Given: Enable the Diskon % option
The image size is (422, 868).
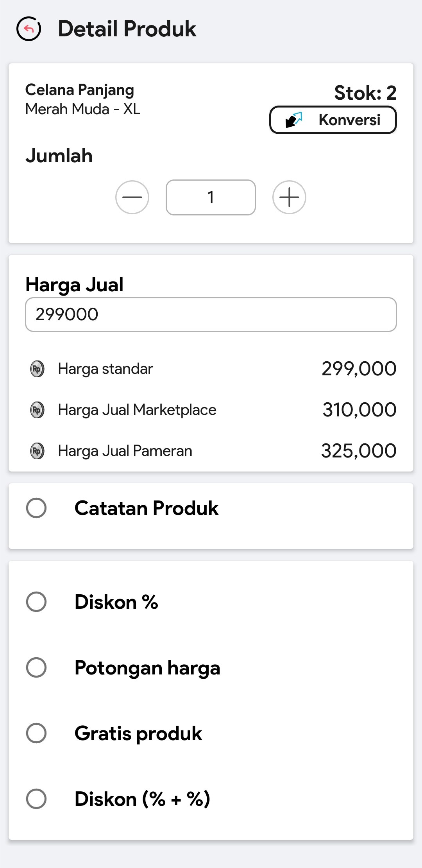Looking at the screenshot, I should (x=36, y=602).
